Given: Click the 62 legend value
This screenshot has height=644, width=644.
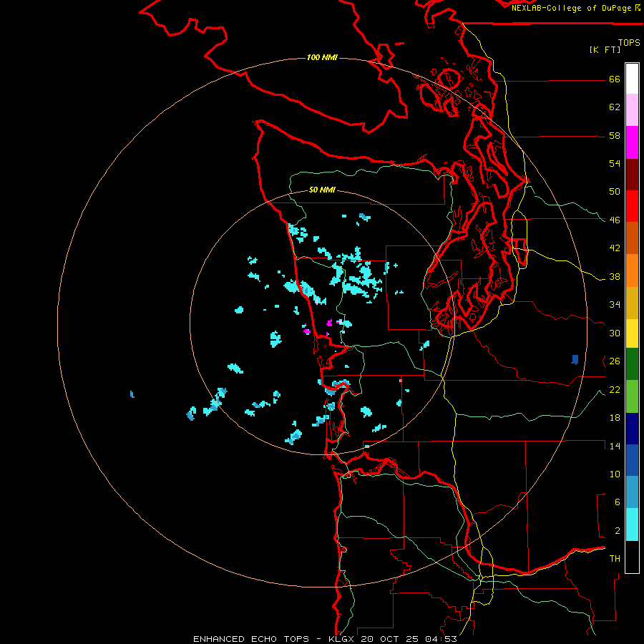Looking at the screenshot, I should [x=615, y=107].
